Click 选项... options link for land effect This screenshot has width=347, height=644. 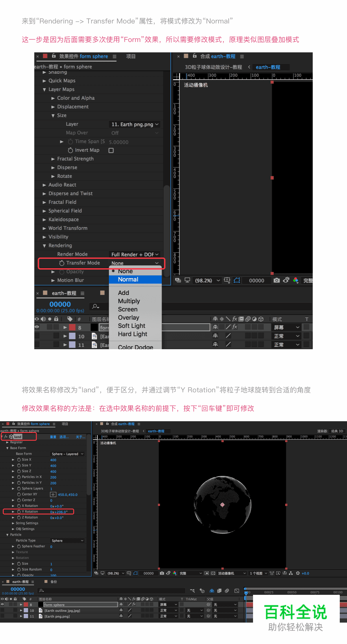click(x=64, y=437)
